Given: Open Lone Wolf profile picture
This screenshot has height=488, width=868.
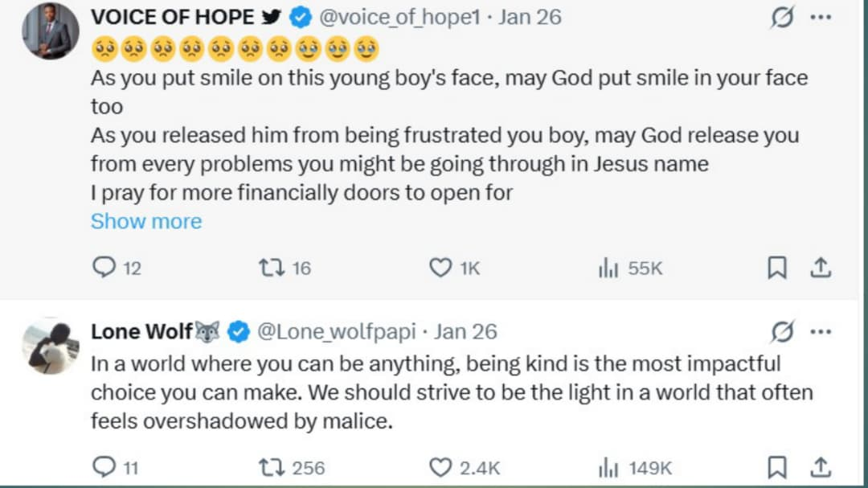Looking at the screenshot, I should coord(50,346).
